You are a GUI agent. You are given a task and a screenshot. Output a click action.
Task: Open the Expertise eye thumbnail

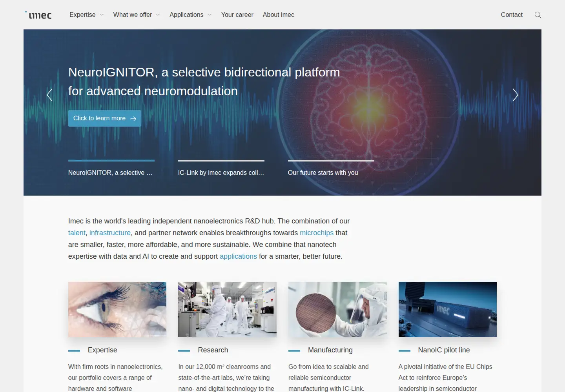[x=117, y=309]
